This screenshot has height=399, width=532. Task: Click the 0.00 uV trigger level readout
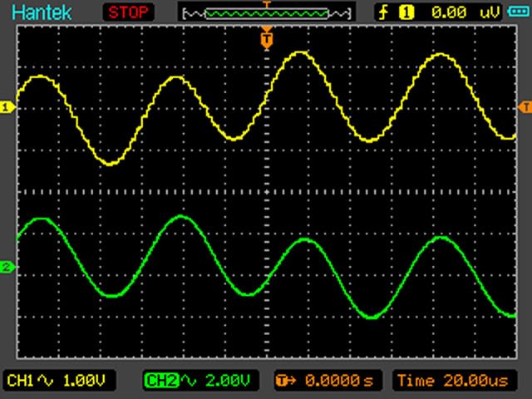pyautogui.click(x=465, y=13)
